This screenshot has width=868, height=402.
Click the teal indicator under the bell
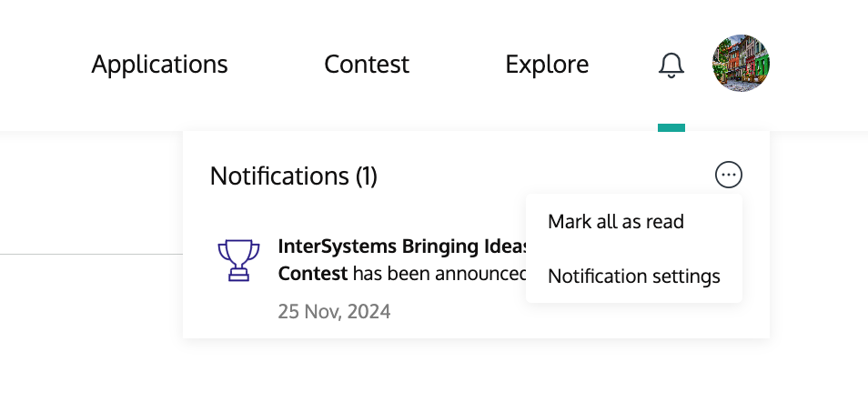coord(671,127)
